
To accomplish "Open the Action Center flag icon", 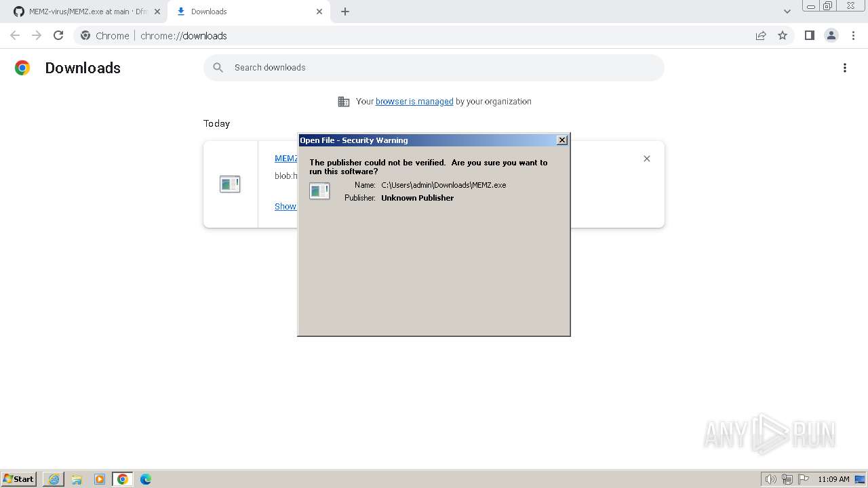I will click(x=804, y=479).
